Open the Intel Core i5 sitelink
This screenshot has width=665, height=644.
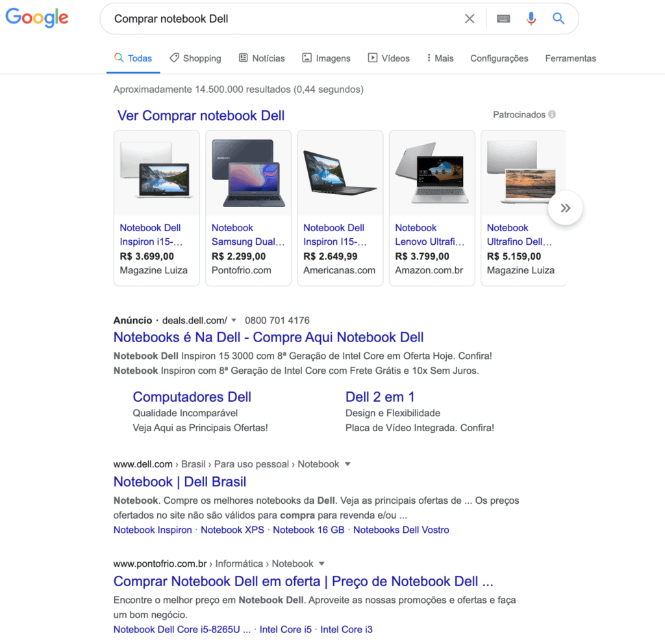[286, 630]
